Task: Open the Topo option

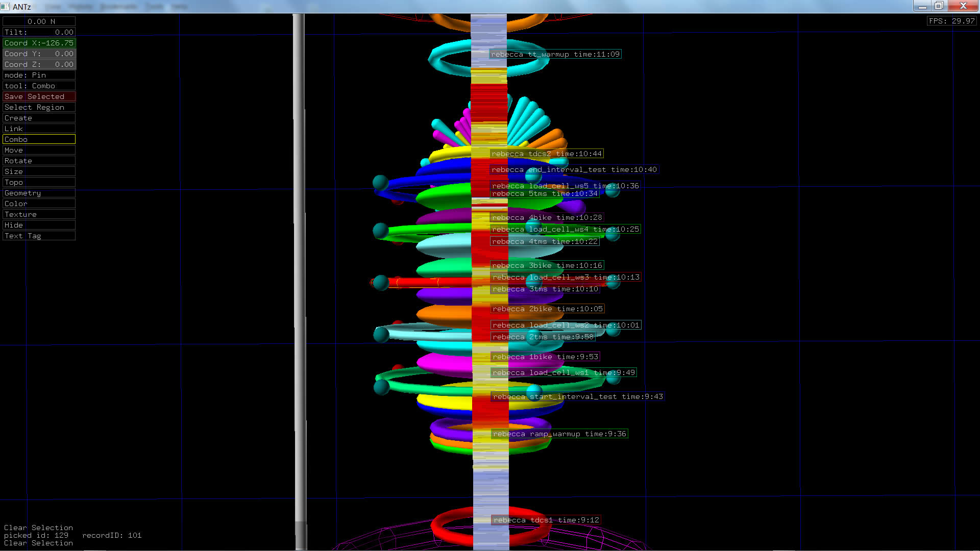Action: click(x=39, y=182)
